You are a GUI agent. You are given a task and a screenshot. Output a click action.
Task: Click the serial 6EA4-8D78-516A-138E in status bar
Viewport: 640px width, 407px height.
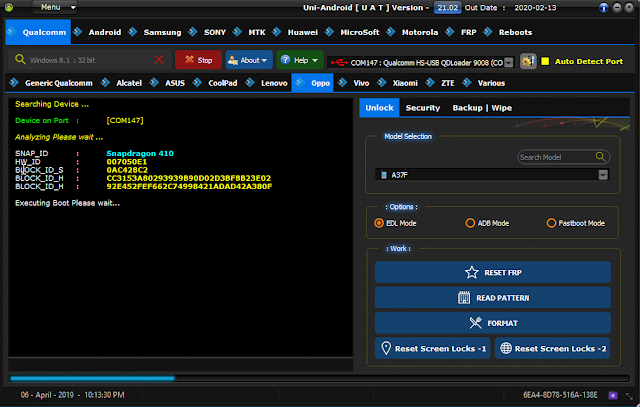pos(560,395)
